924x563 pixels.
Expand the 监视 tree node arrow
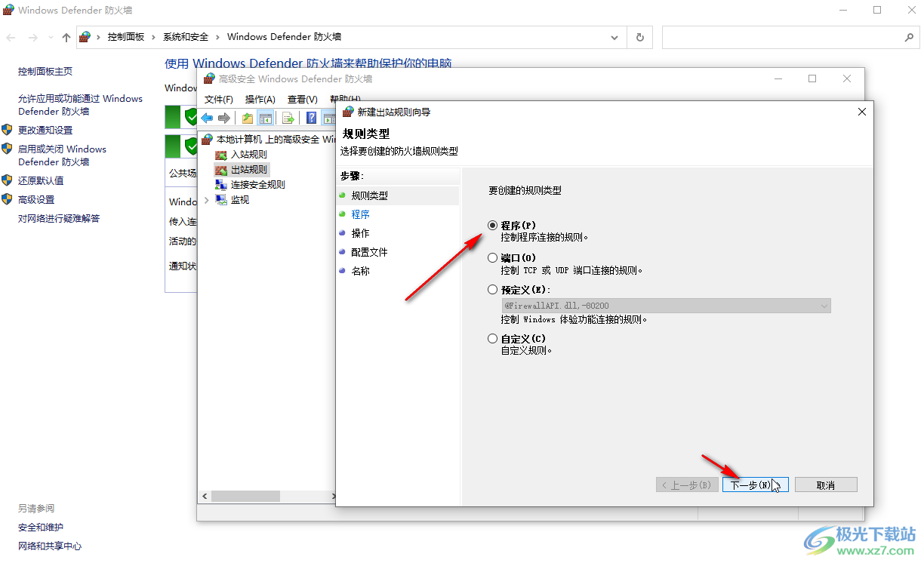coord(207,200)
